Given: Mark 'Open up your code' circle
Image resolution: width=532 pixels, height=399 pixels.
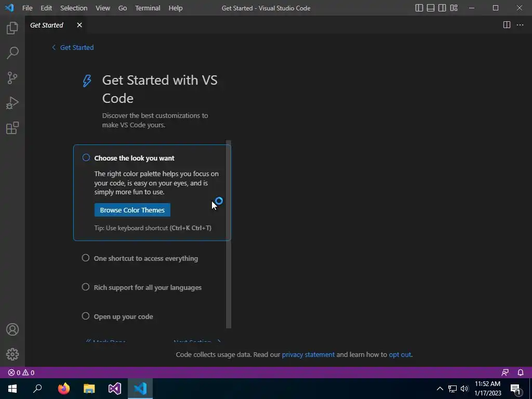Looking at the screenshot, I should click(x=86, y=316).
